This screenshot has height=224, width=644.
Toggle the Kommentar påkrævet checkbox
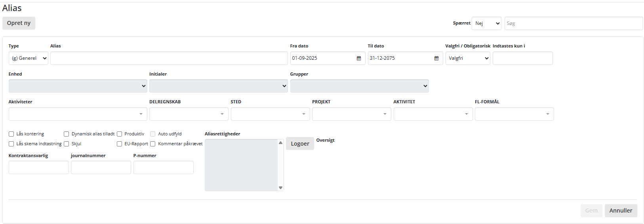point(153,144)
